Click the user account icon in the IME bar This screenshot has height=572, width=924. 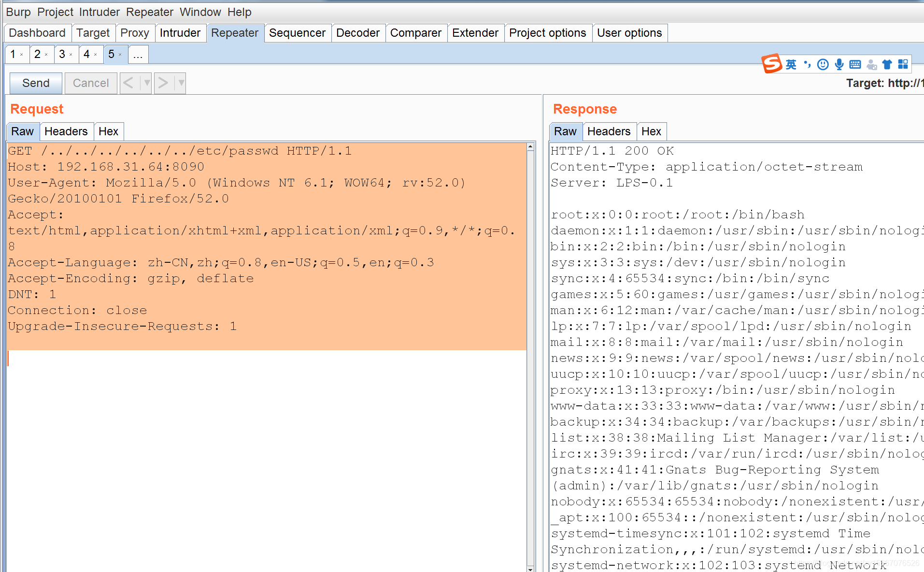pyautogui.click(x=871, y=64)
